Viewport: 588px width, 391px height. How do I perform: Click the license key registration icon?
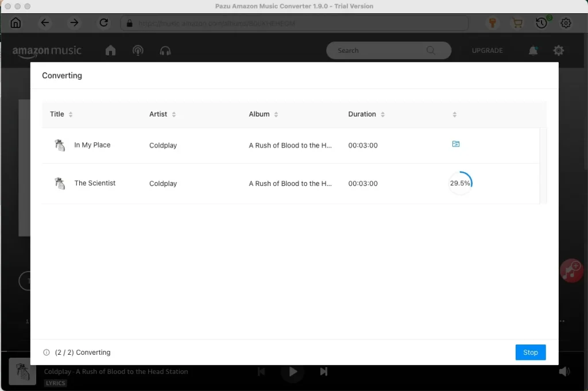click(491, 23)
